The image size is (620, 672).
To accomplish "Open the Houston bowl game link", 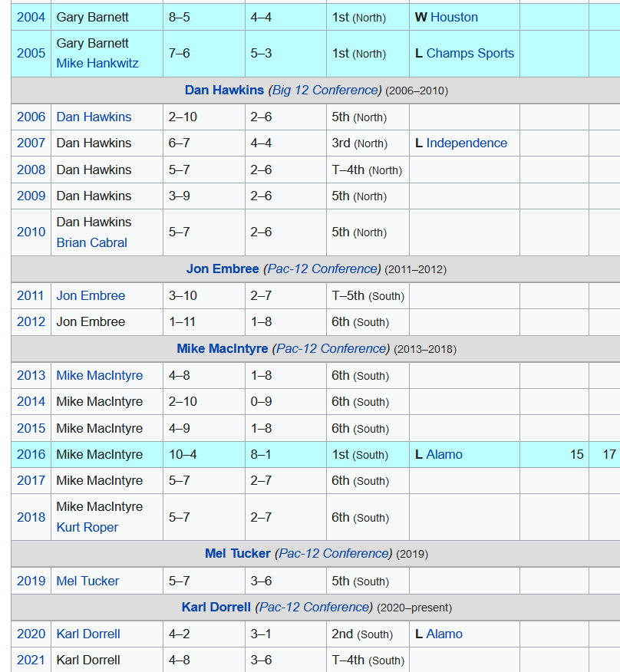I will point(453,17).
